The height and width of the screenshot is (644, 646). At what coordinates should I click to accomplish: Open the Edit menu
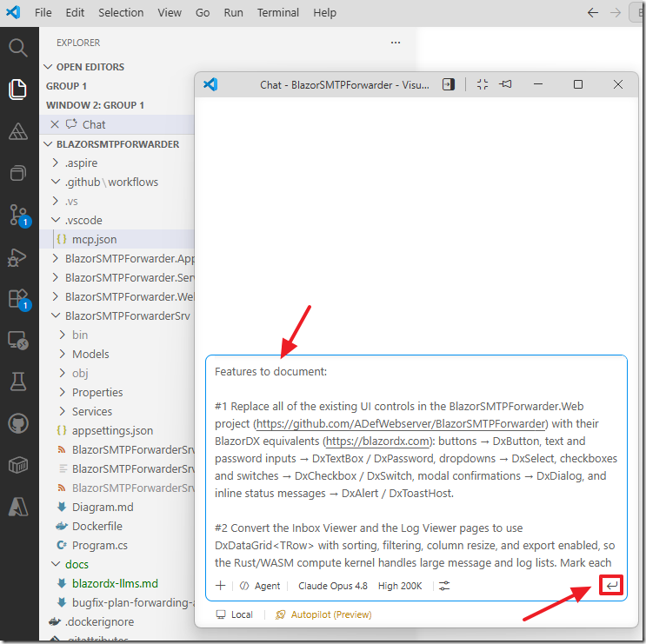(75, 13)
